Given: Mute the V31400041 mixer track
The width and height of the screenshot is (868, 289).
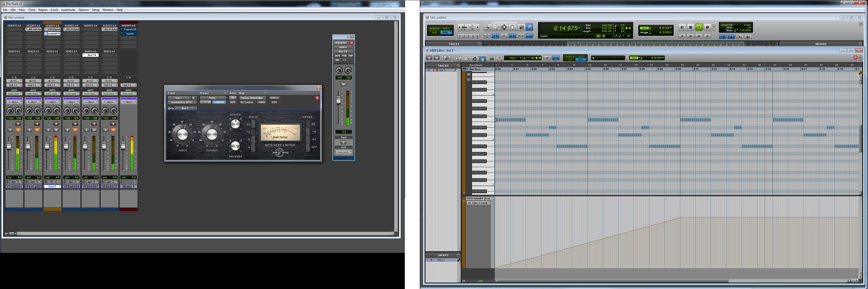Looking at the screenshot, I should [18, 130].
